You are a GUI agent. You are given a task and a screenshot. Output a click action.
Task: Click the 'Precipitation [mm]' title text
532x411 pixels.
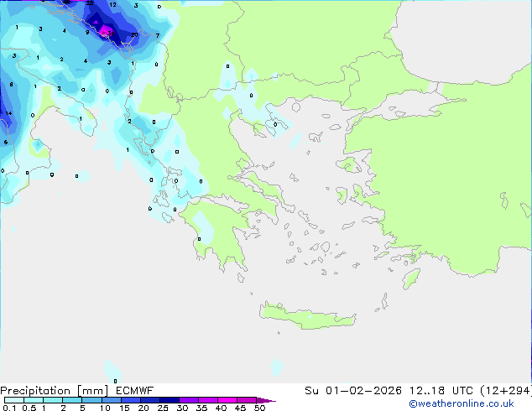[x=55, y=391]
